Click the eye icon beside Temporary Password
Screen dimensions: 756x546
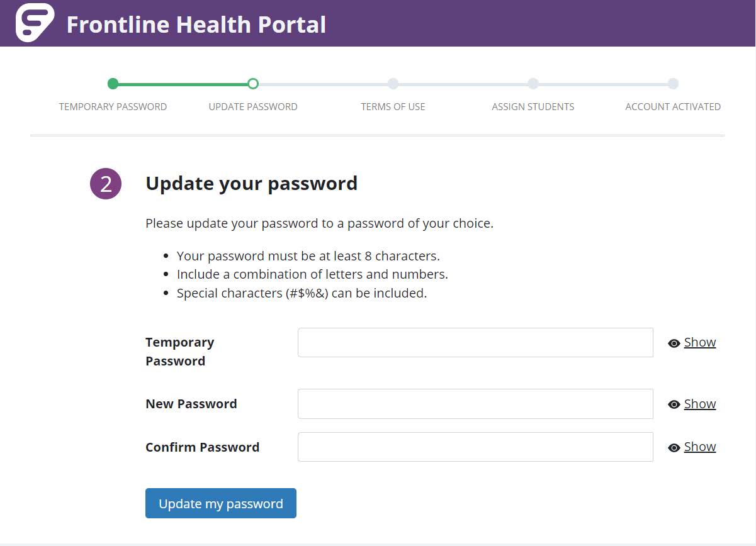coord(674,343)
